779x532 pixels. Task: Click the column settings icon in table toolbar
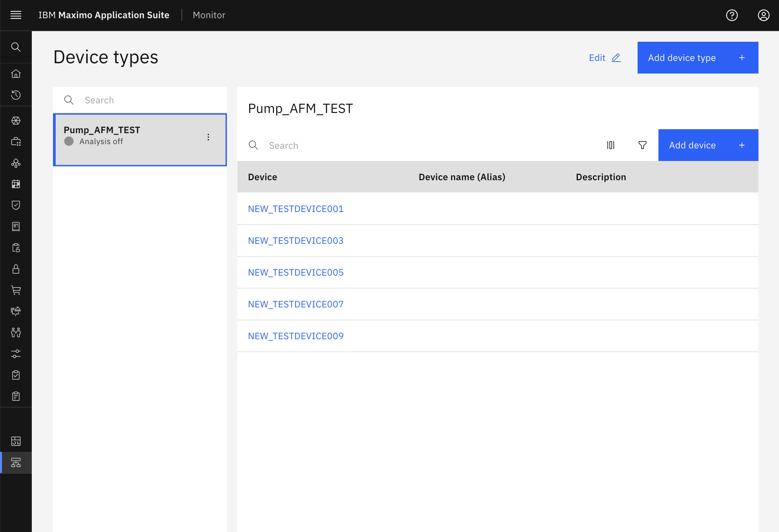(x=611, y=145)
